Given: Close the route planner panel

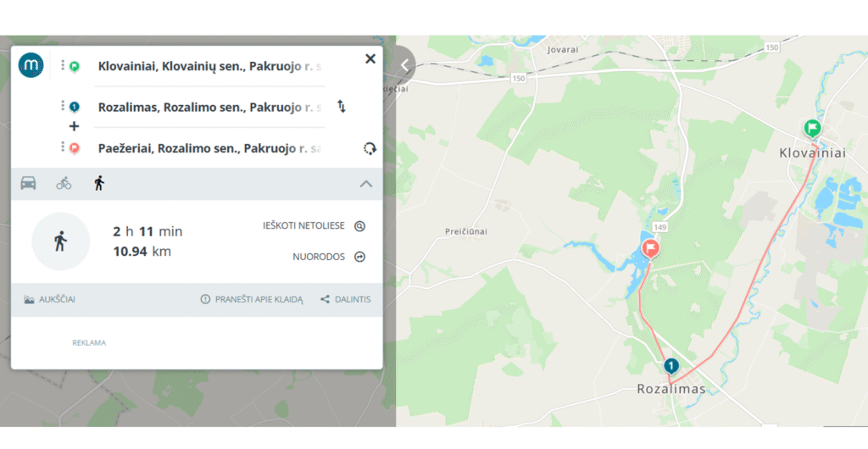Looking at the screenshot, I should pyautogui.click(x=370, y=58).
